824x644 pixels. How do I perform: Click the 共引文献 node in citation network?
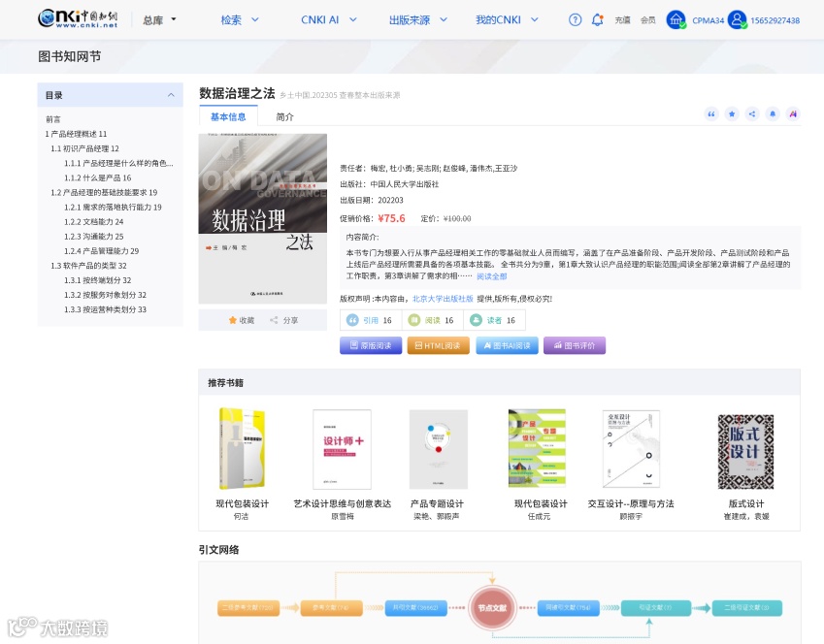(415, 608)
